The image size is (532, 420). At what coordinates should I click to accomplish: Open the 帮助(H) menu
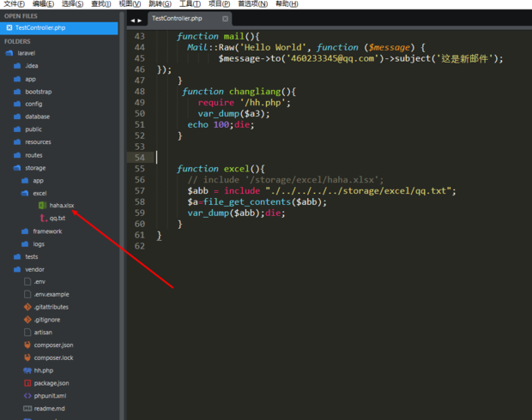pyautogui.click(x=287, y=4)
